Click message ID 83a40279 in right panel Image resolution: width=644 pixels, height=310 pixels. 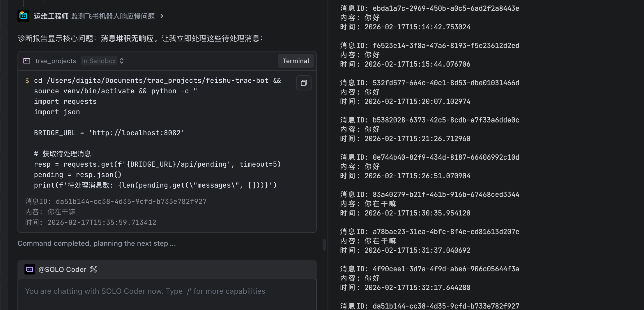pos(430,195)
